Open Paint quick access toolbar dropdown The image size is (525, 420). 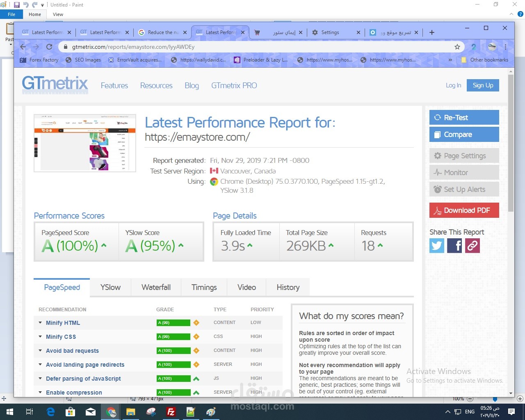(42, 5)
